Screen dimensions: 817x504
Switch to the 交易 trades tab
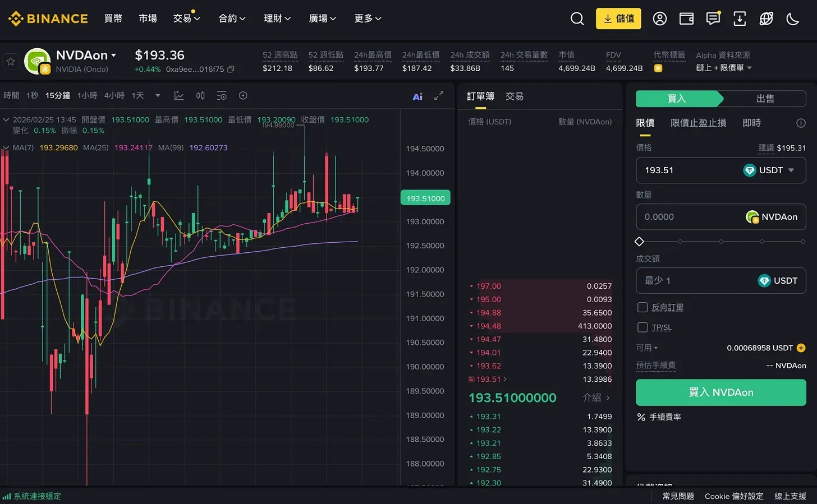[x=514, y=96]
